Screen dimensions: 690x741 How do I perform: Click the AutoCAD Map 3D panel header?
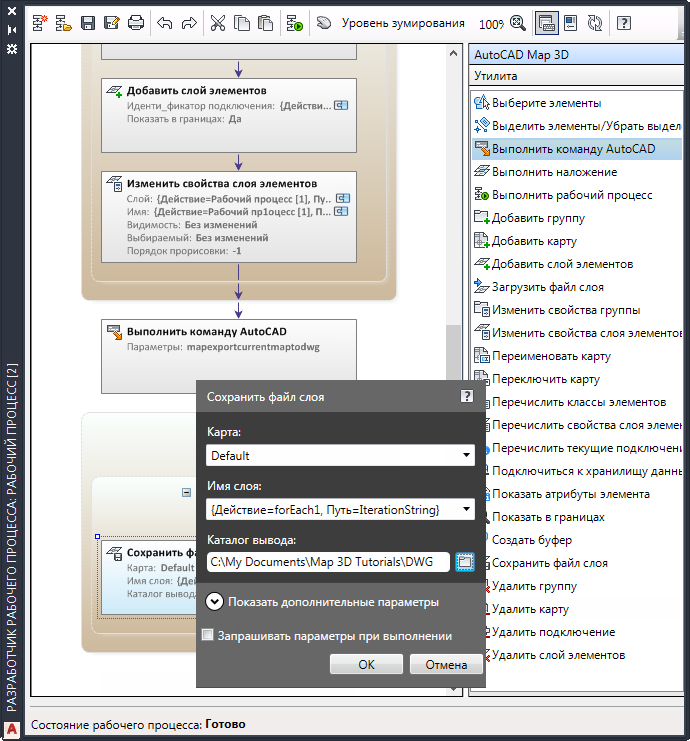tap(577, 55)
